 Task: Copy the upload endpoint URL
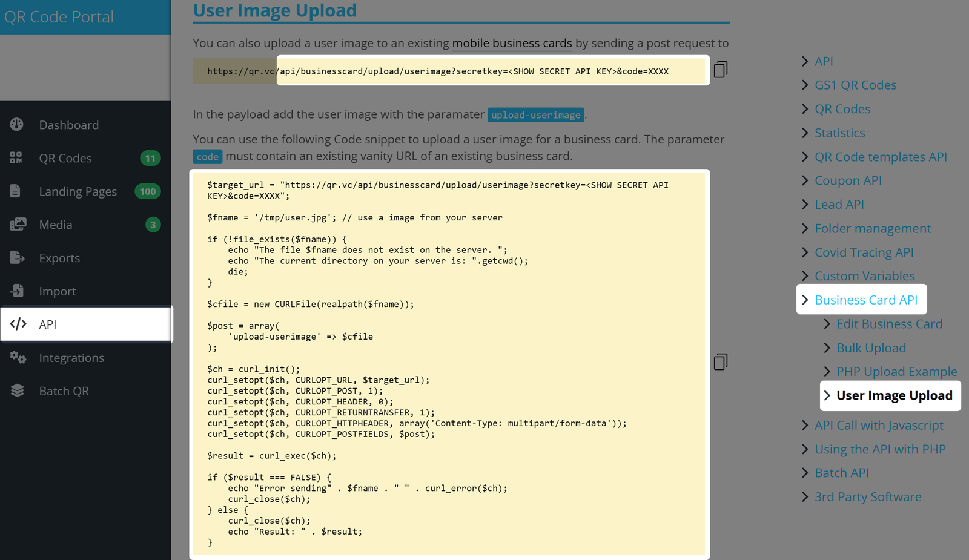click(x=720, y=70)
